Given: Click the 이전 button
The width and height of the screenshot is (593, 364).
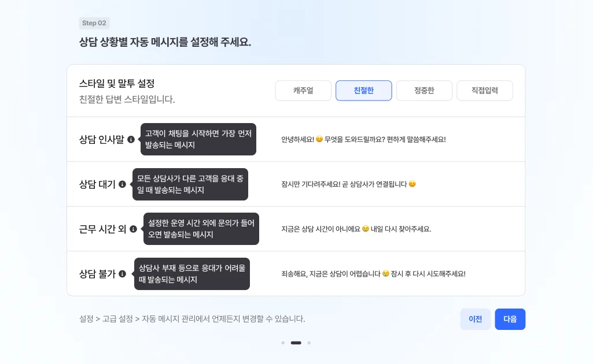Looking at the screenshot, I should (476, 319).
